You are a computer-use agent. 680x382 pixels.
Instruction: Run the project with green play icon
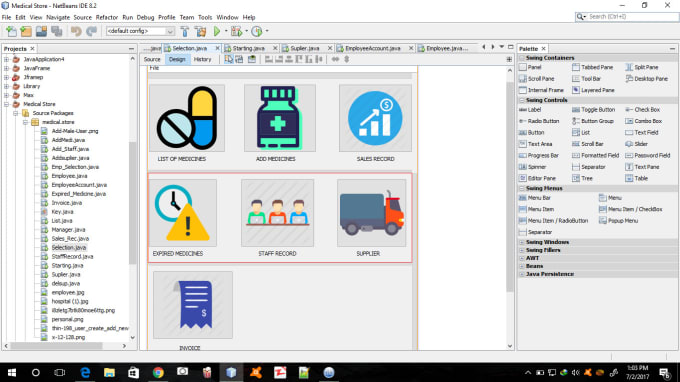tap(217, 31)
